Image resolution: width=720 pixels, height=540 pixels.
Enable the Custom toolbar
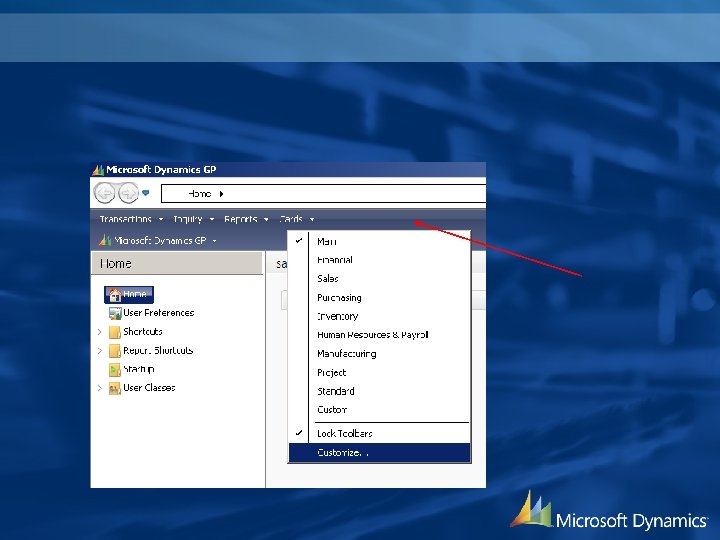[379, 410]
